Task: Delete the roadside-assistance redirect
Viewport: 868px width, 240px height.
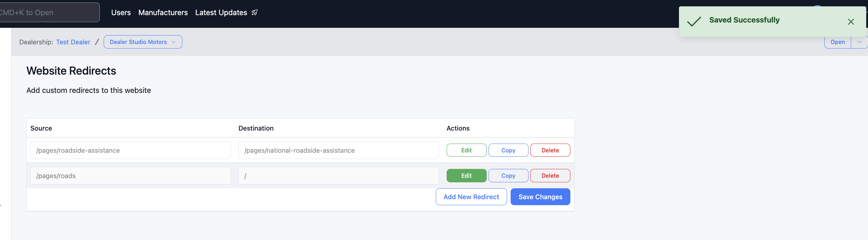Action: tap(550, 150)
